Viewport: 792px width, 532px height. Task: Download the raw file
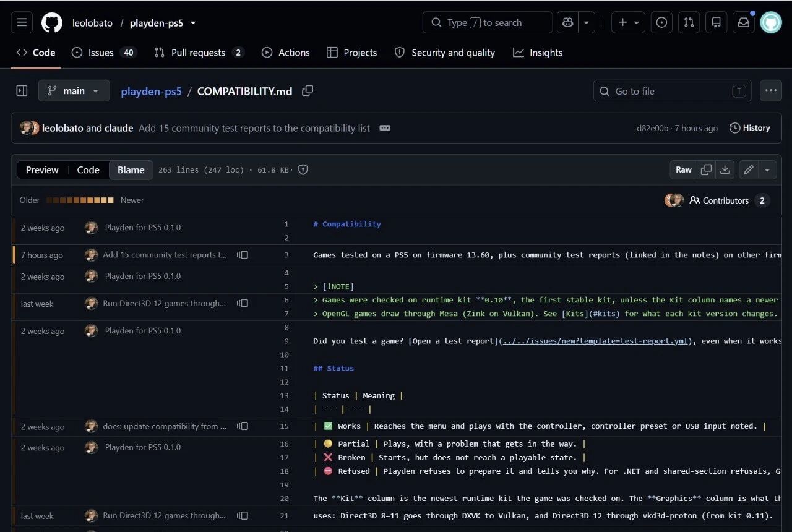coord(725,169)
